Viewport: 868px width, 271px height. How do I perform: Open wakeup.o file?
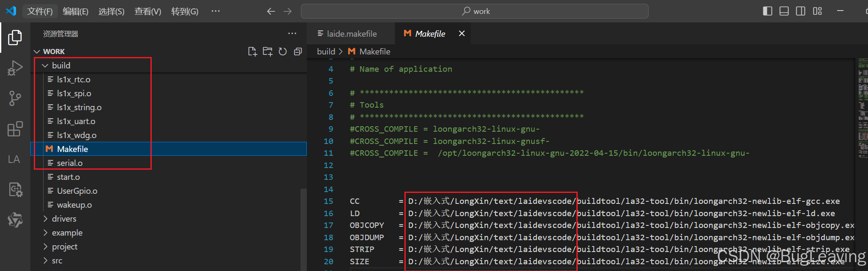pyautogui.click(x=74, y=205)
